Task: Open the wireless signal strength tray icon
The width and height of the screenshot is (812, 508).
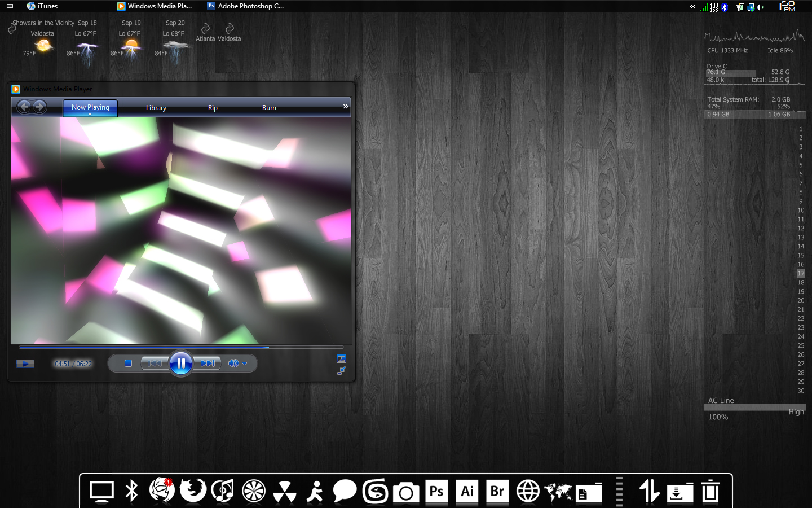Action: coord(704,7)
